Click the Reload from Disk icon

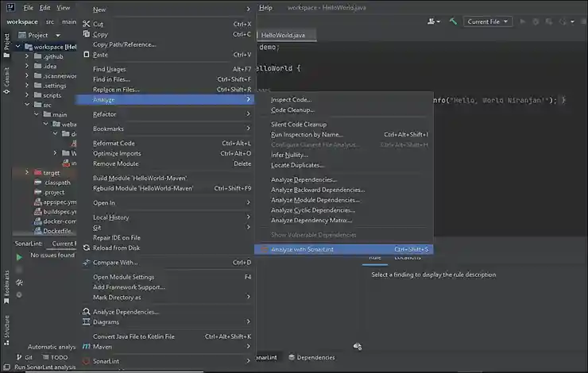pos(87,248)
